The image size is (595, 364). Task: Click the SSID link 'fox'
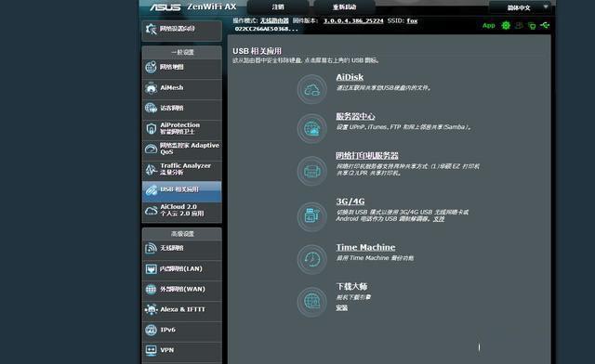412,20
